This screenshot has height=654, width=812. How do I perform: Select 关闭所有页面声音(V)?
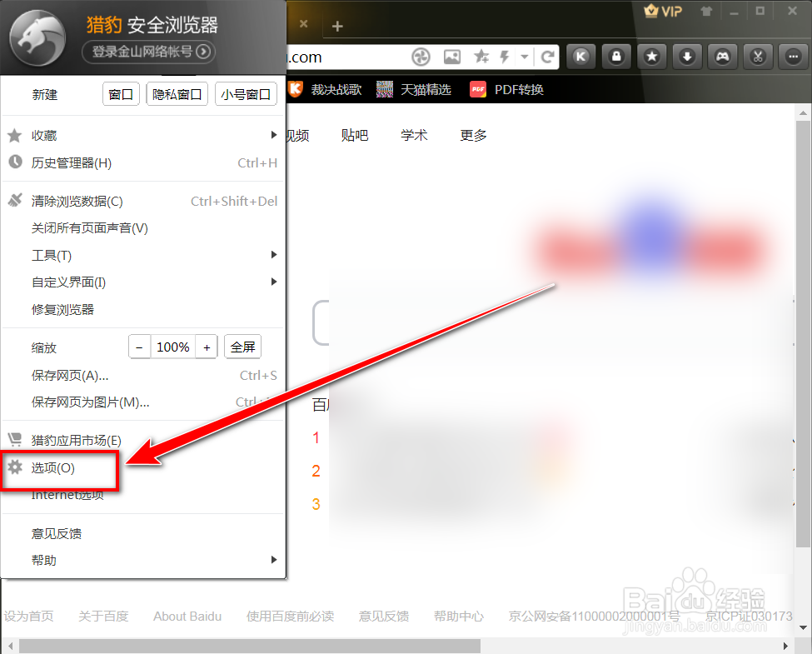tap(143, 228)
